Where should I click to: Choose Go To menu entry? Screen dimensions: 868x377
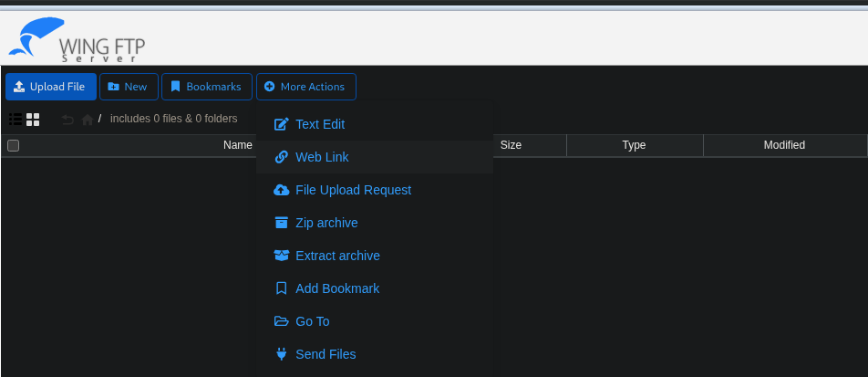374,321
